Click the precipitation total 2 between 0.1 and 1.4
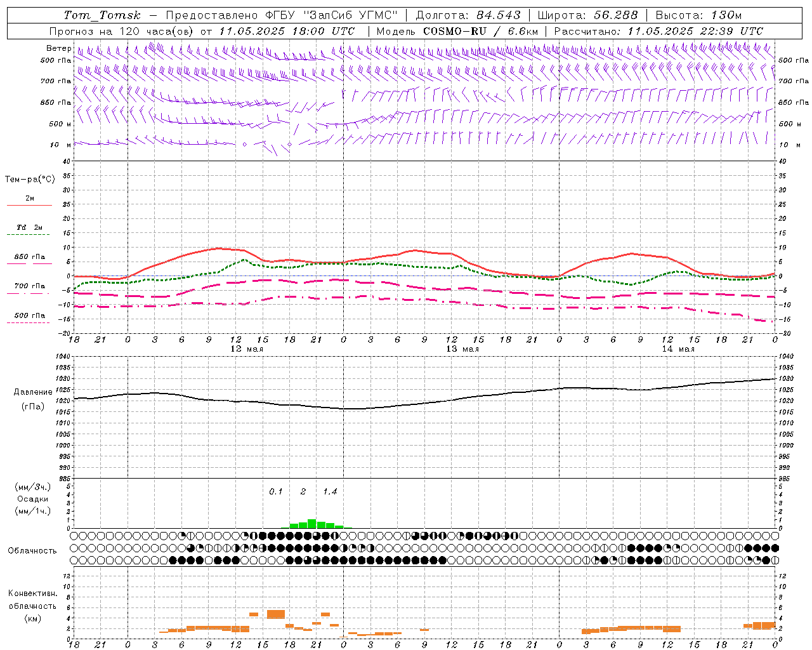Screen dimensions: 812x650 click(303, 491)
